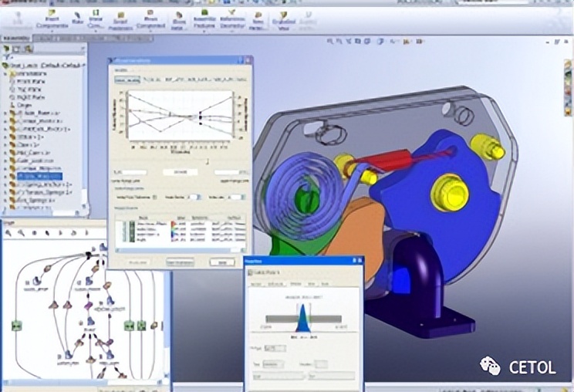Click the green square node at graph's left edge
This screenshot has height=392, width=574.
[x=16, y=326]
